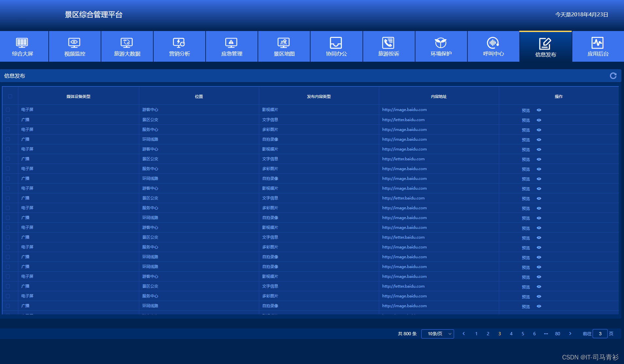Click the previous page arrow in pagination

[464, 334]
